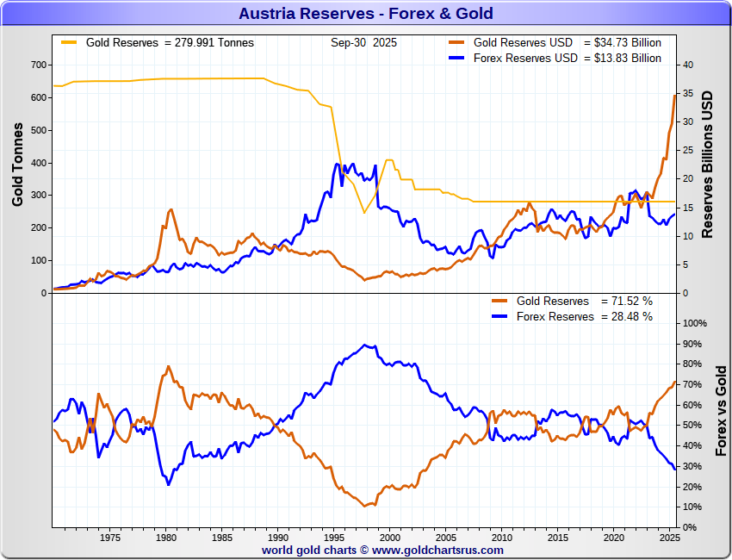Click the 1985 year label
The height and width of the screenshot is (560, 732).
pyautogui.click(x=221, y=538)
